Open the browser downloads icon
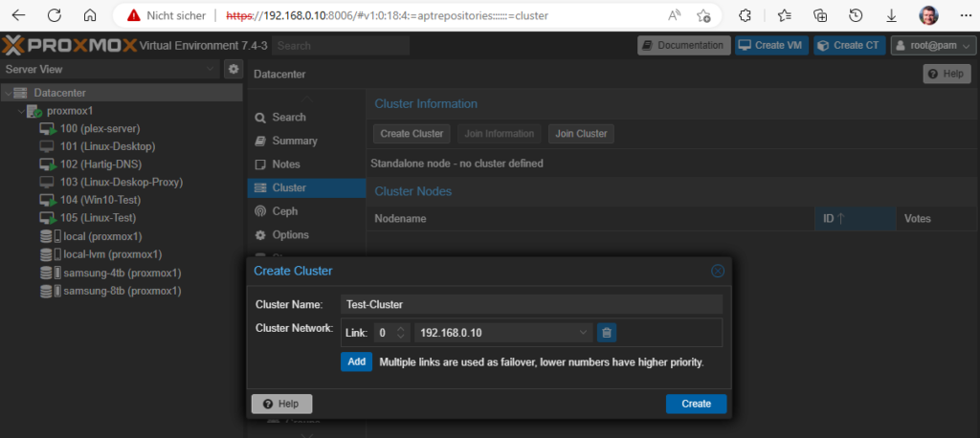980x438 pixels. pos(891,15)
